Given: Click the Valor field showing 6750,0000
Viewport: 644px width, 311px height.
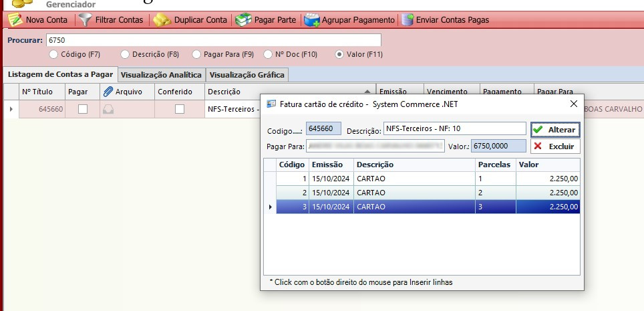Looking at the screenshot, I should pos(498,146).
